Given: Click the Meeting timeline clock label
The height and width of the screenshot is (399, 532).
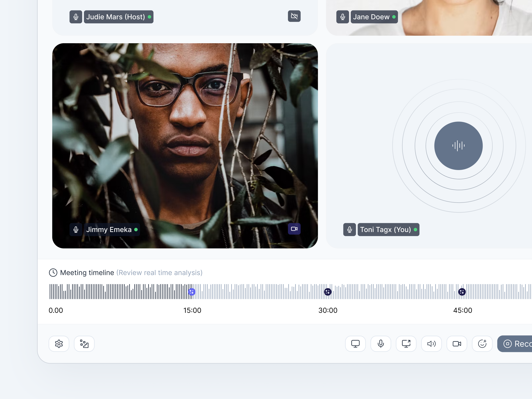Looking at the screenshot, I should point(53,272).
